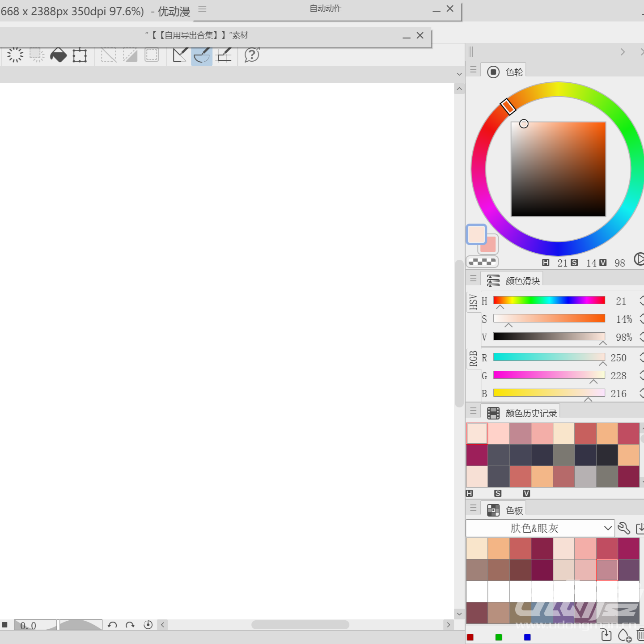Toggle snap to ruler icon

click(180, 55)
